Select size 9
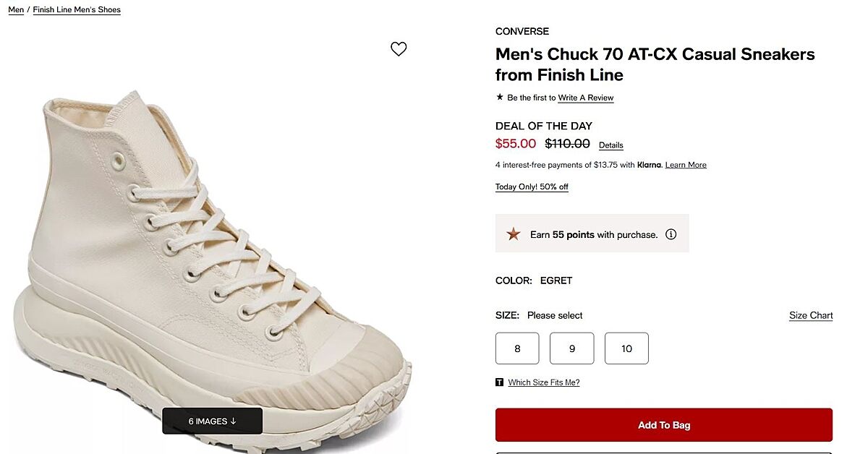The image size is (868, 454). (572, 348)
